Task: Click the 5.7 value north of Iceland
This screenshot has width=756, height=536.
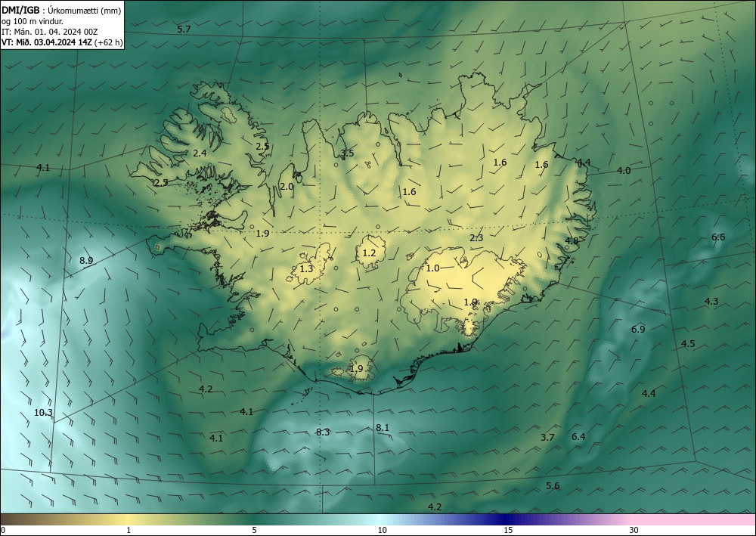Action: (184, 29)
